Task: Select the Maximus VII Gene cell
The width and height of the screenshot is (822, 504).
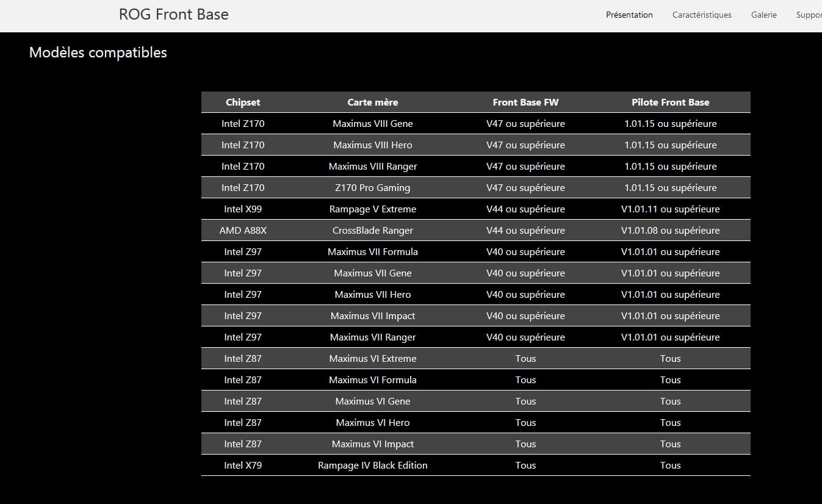Action: [x=373, y=273]
